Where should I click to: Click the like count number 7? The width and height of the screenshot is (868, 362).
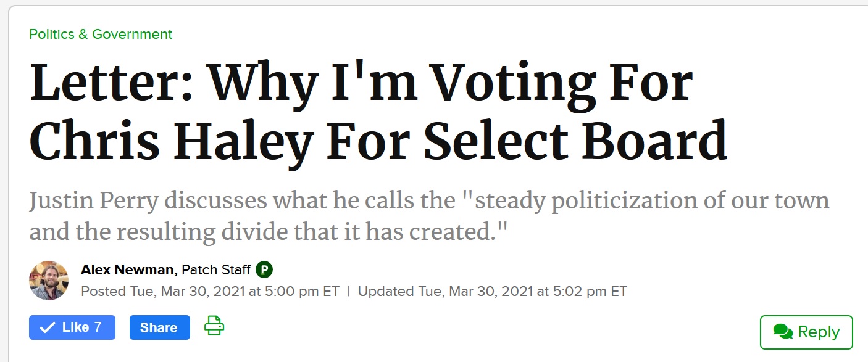[x=98, y=327]
